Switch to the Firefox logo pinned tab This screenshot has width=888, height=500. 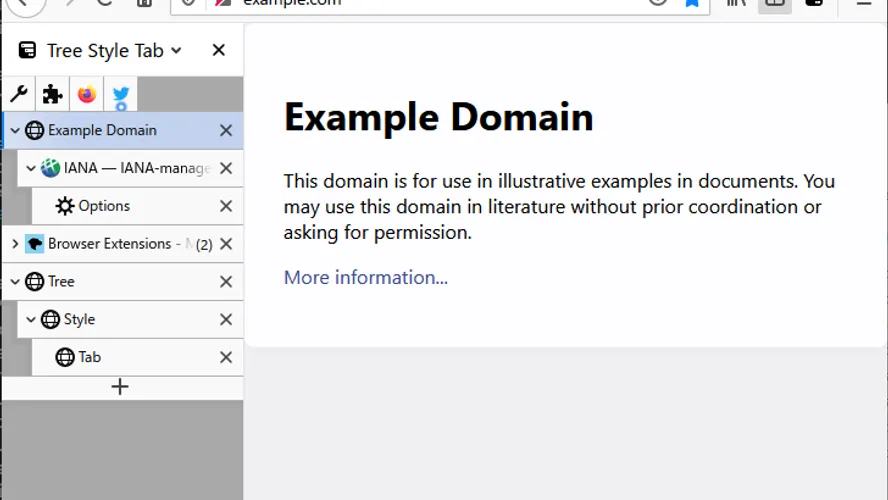(87, 95)
